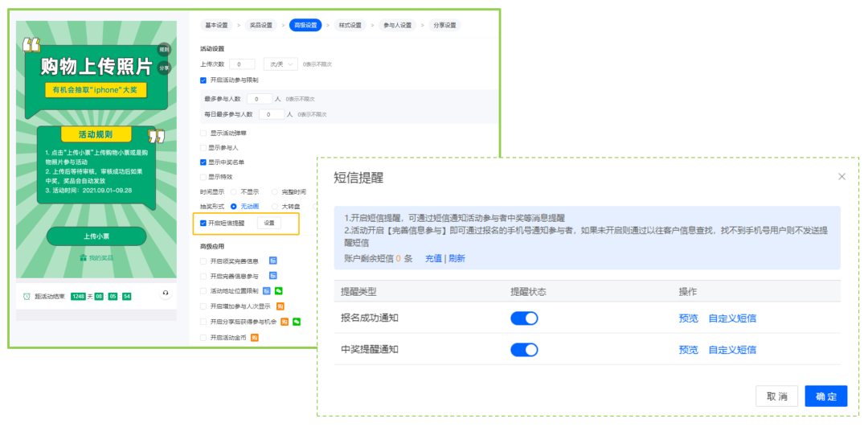868x427 pixels.
Task: Close the 短信提醒 dialog with the X
Action: 842,177
